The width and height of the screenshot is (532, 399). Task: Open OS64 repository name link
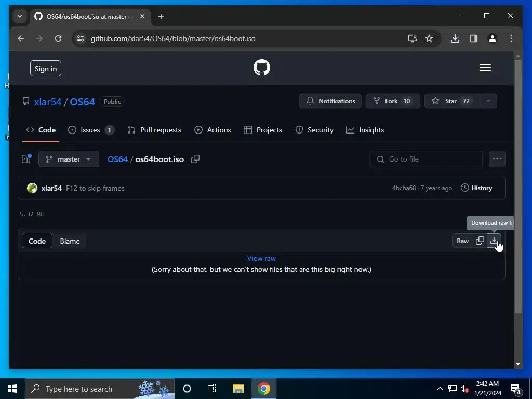point(83,102)
